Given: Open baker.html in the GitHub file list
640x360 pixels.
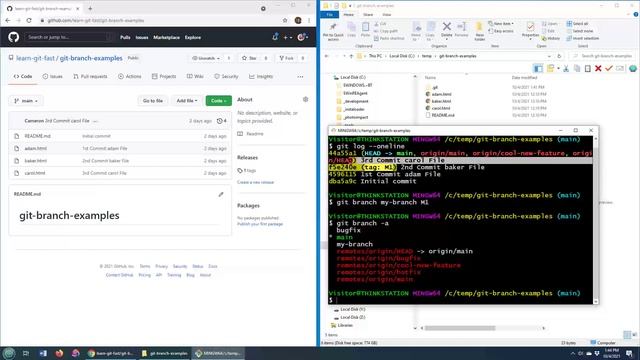Looking at the screenshot, I should click(x=36, y=161).
